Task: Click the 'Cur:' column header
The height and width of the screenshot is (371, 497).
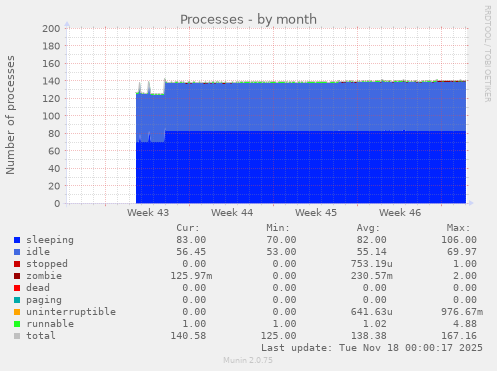Action: point(188,228)
